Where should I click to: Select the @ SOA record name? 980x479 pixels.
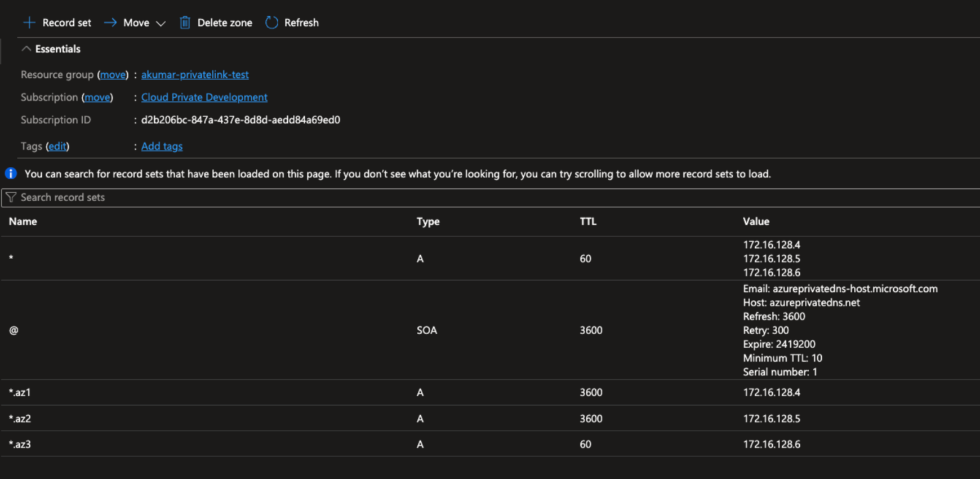pos(14,330)
